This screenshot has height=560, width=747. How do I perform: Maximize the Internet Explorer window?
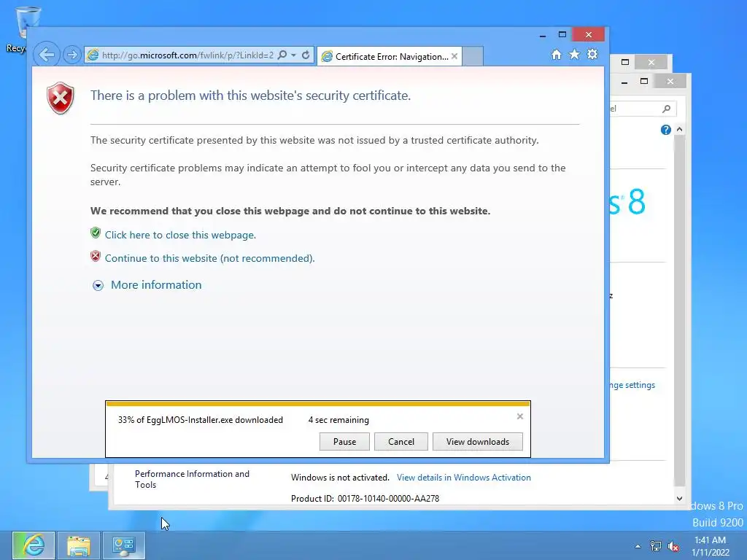[562, 35]
